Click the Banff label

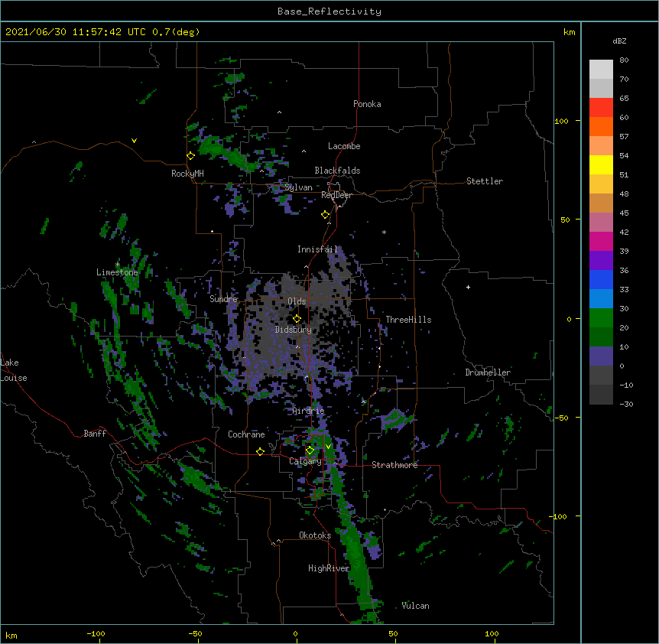pos(95,434)
